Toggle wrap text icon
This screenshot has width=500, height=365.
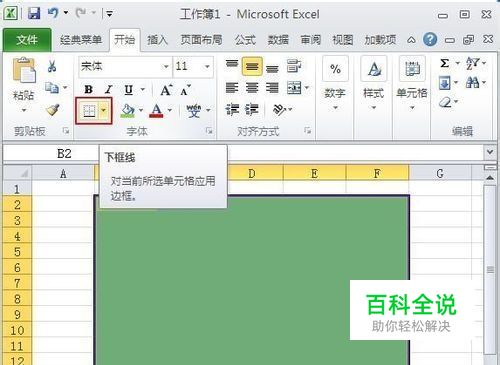coord(294,66)
